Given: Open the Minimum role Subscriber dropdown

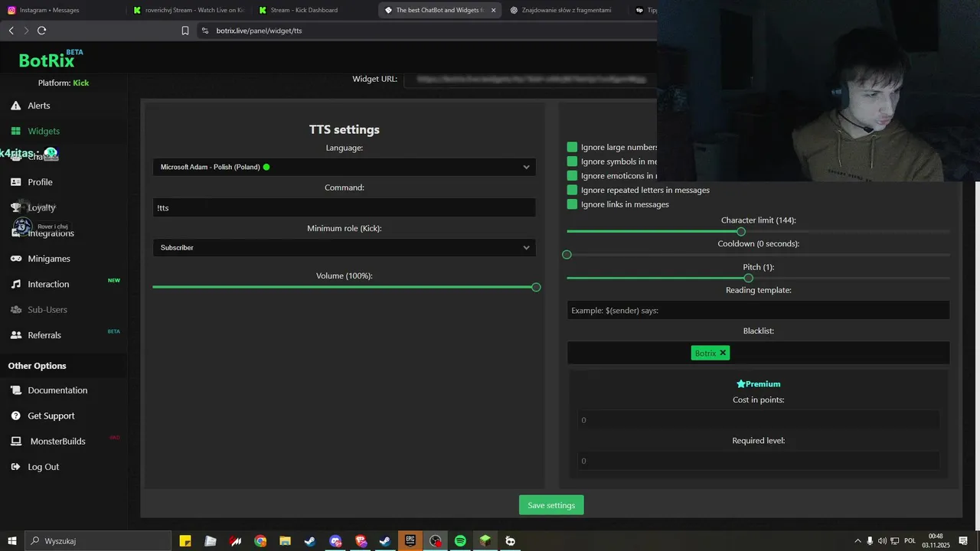Looking at the screenshot, I should point(345,248).
